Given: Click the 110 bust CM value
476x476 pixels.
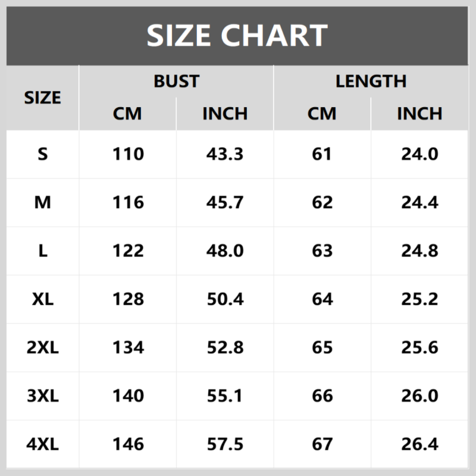Looking at the screenshot, I should (x=129, y=154).
